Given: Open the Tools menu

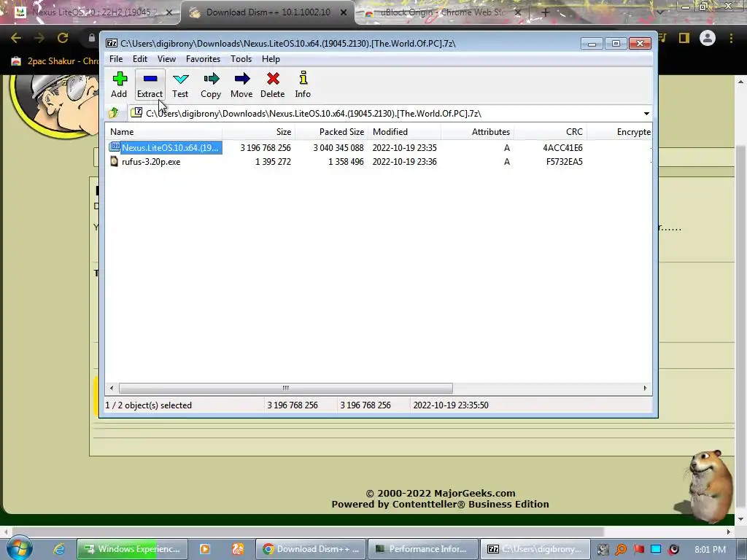Looking at the screenshot, I should tap(241, 59).
